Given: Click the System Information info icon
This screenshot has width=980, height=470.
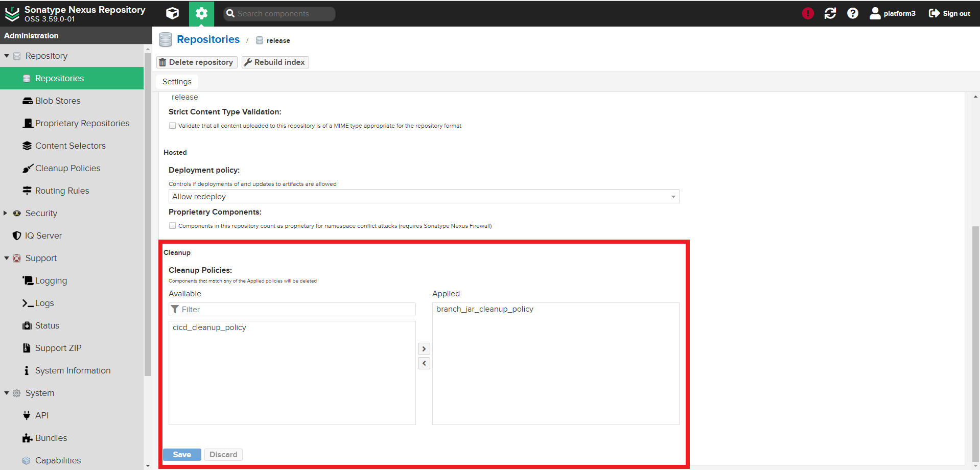Looking at the screenshot, I should tap(27, 370).
